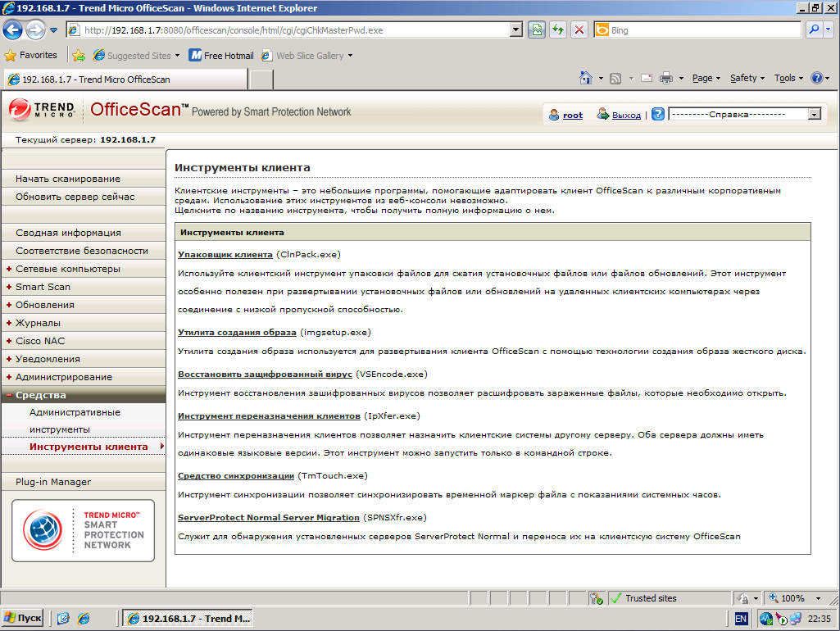The height and width of the screenshot is (631, 840).
Task: Click the browser Back arrow button
Action: point(13,30)
